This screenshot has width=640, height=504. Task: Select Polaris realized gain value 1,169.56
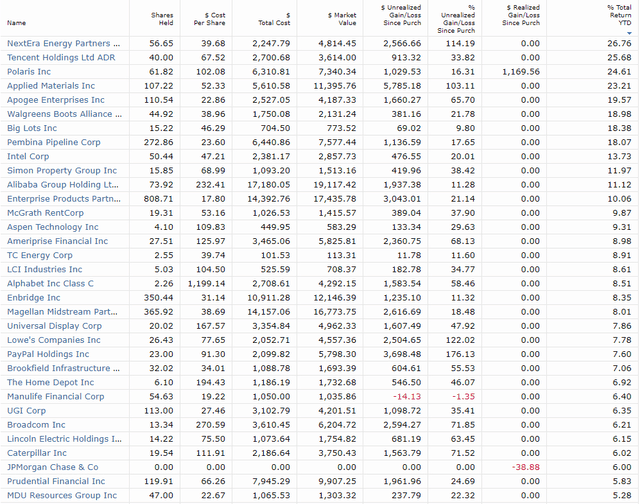[521, 72]
